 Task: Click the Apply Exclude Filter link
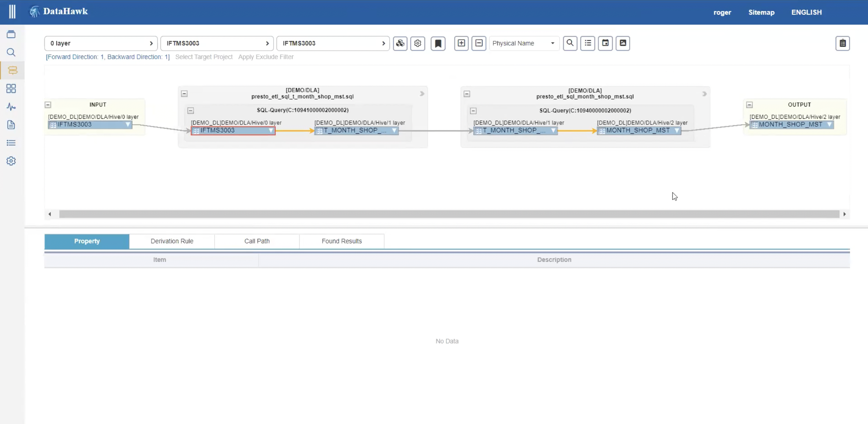[266, 57]
